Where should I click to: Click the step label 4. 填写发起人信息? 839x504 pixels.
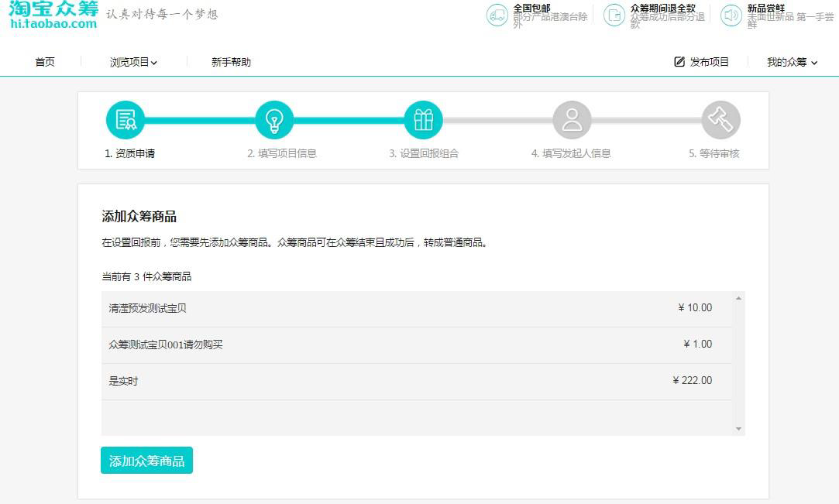click(571, 153)
